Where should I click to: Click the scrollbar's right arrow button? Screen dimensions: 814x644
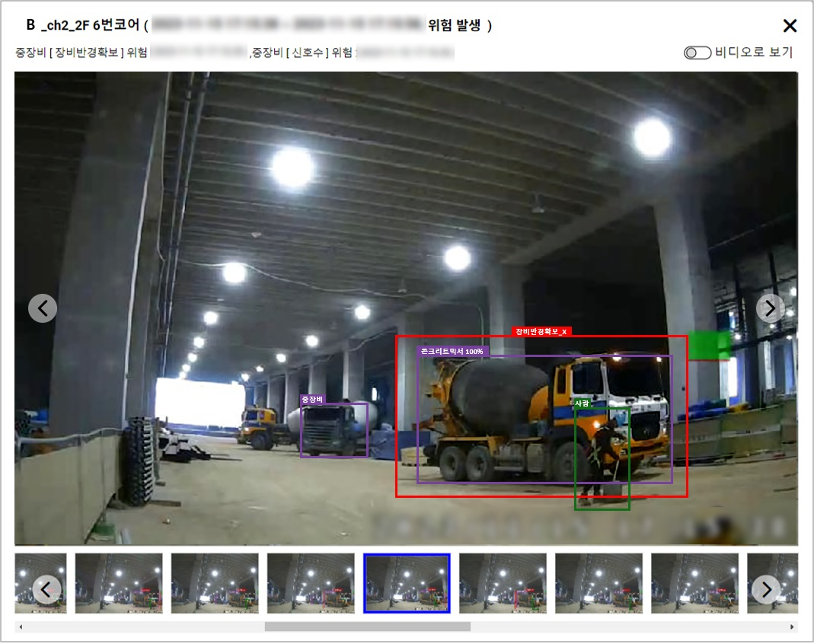(792, 627)
